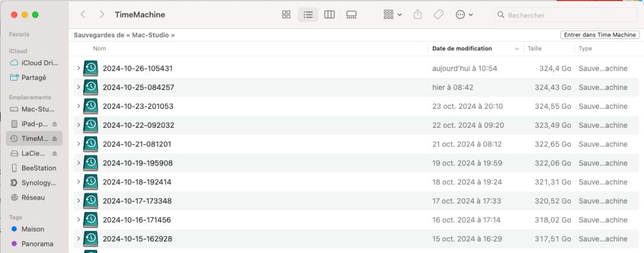Switch to gallery view
This screenshot has width=644, height=253.
pos(352,14)
